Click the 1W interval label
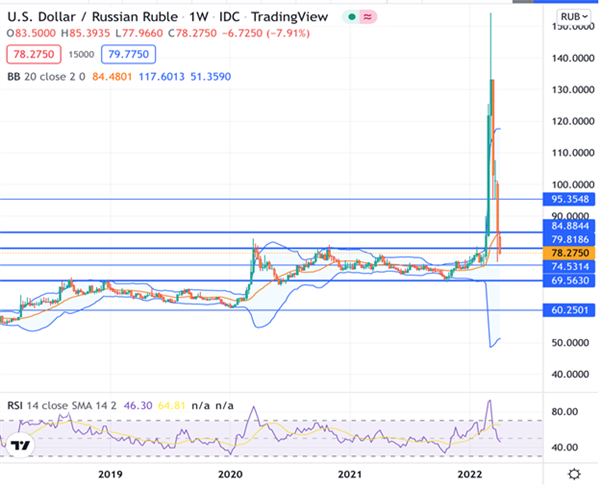Viewport: 600px width, 487px height. point(199,17)
